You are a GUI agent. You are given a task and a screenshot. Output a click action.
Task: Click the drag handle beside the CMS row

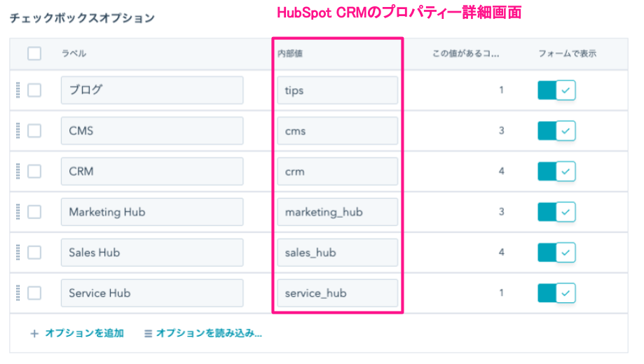click(18, 131)
